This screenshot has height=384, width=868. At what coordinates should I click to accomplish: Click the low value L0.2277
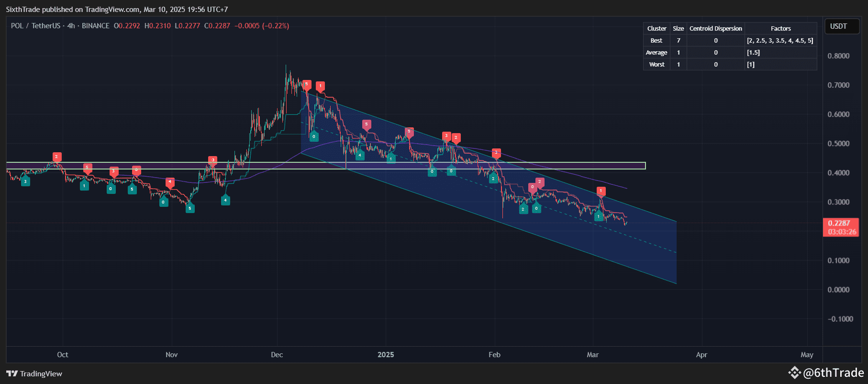click(188, 26)
